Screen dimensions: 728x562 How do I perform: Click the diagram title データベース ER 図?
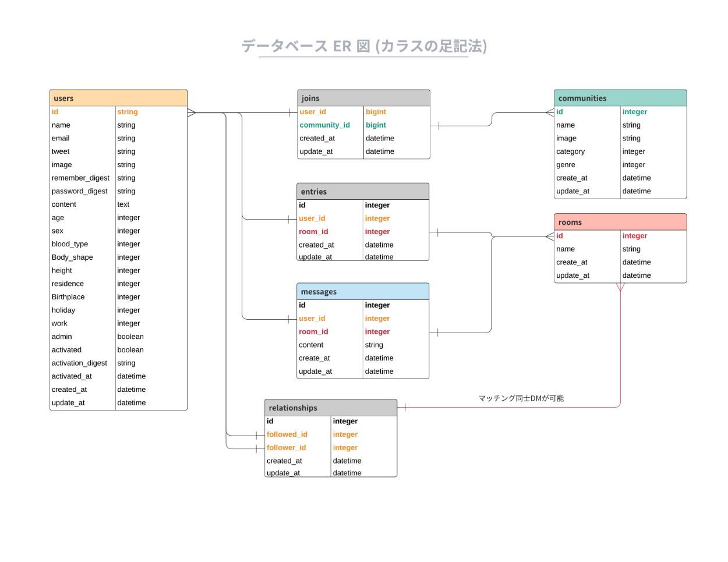point(364,46)
